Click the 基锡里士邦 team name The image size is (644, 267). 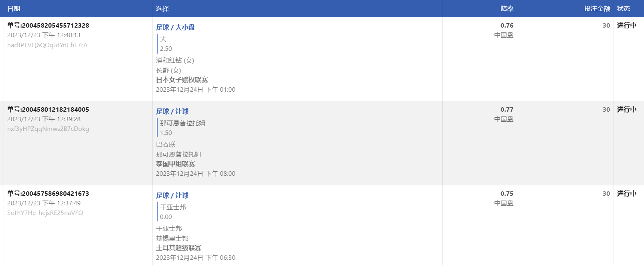tap(172, 238)
